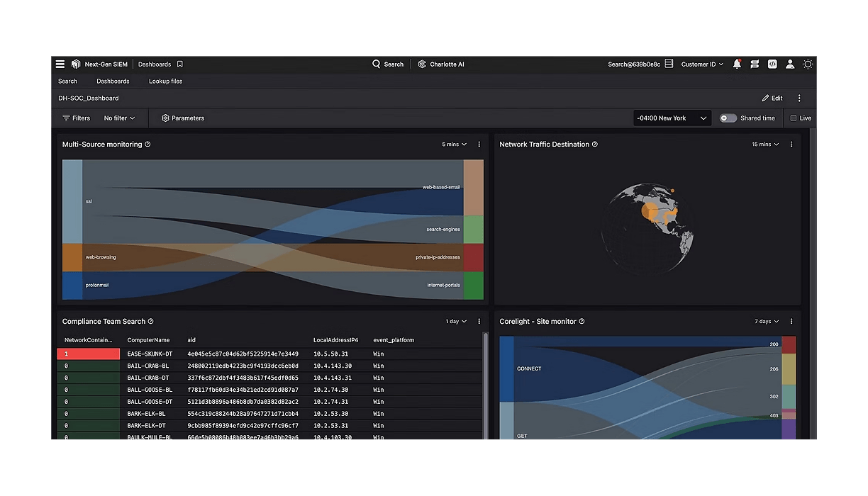
Task: Click the private-ip-addresses red node
Action: pos(474,257)
